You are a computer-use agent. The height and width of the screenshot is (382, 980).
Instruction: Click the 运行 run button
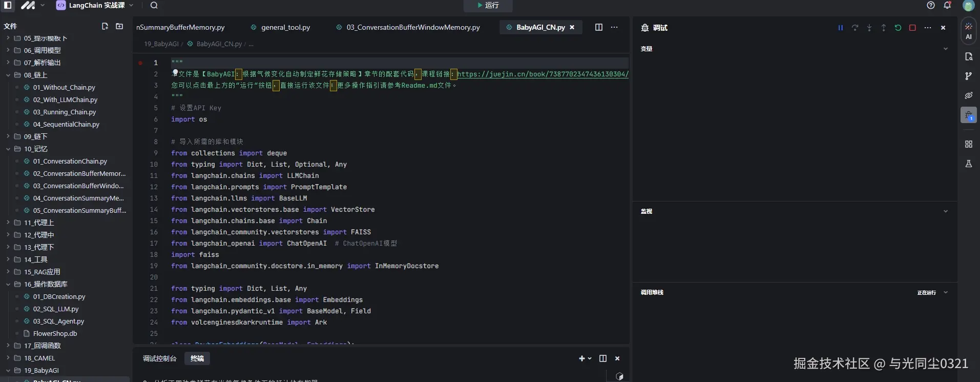488,6
